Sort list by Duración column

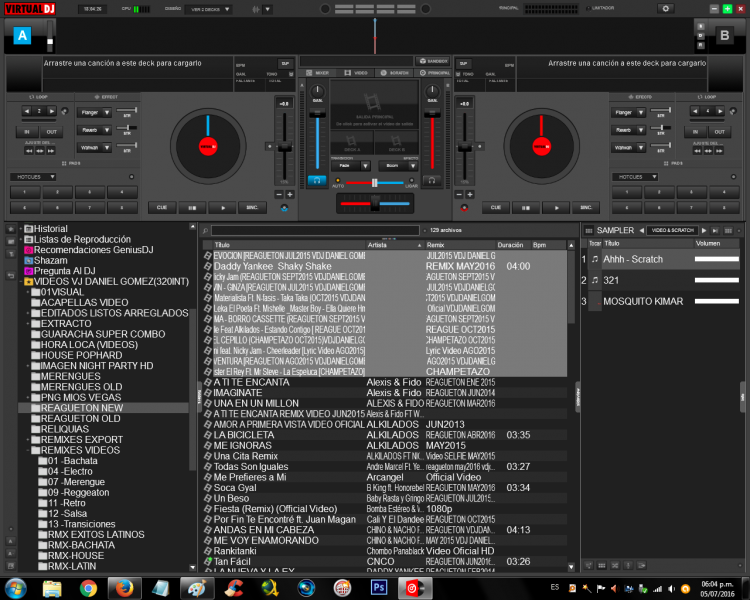[x=513, y=245]
